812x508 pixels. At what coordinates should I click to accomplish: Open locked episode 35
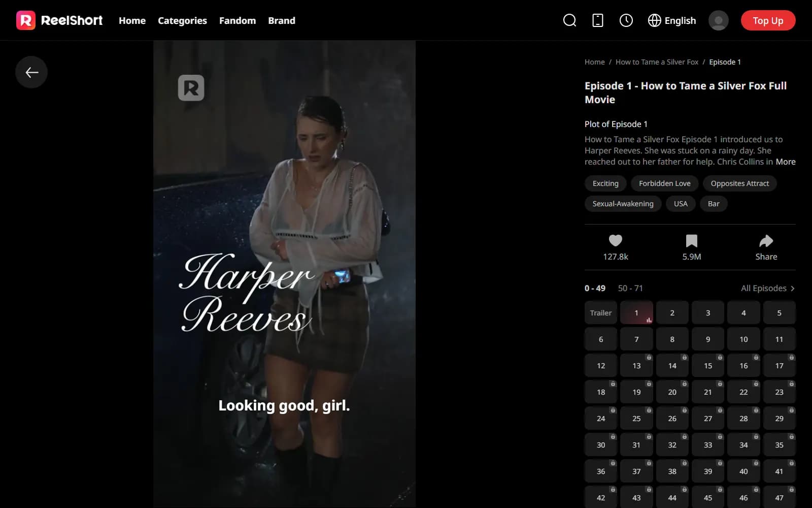tap(779, 445)
